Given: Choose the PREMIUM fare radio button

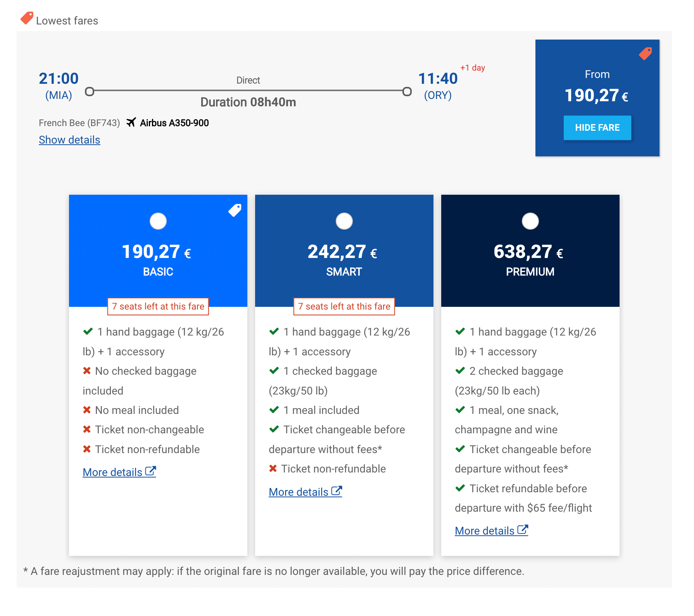Looking at the screenshot, I should pyautogui.click(x=530, y=221).
